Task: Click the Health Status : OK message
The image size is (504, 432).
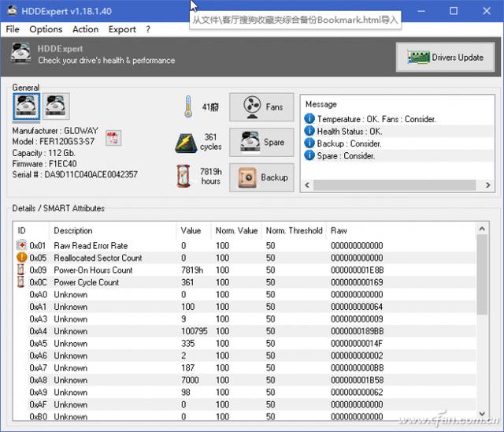Action: [x=350, y=131]
